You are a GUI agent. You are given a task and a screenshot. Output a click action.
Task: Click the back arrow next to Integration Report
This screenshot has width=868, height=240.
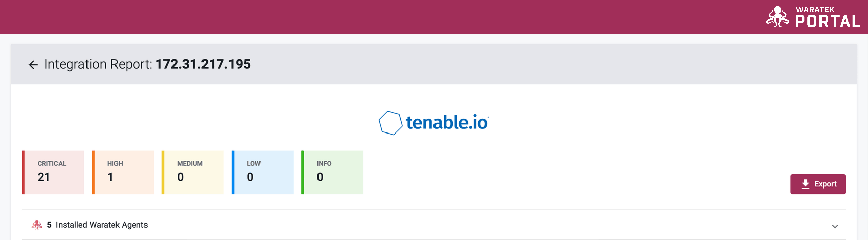tap(33, 65)
